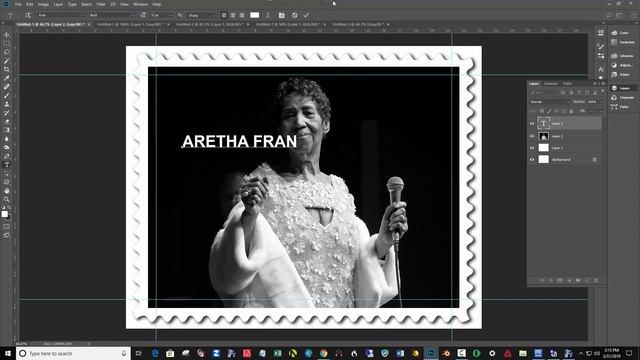Select the Dodge tool
Screen dimensions: 640x360
point(7,147)
